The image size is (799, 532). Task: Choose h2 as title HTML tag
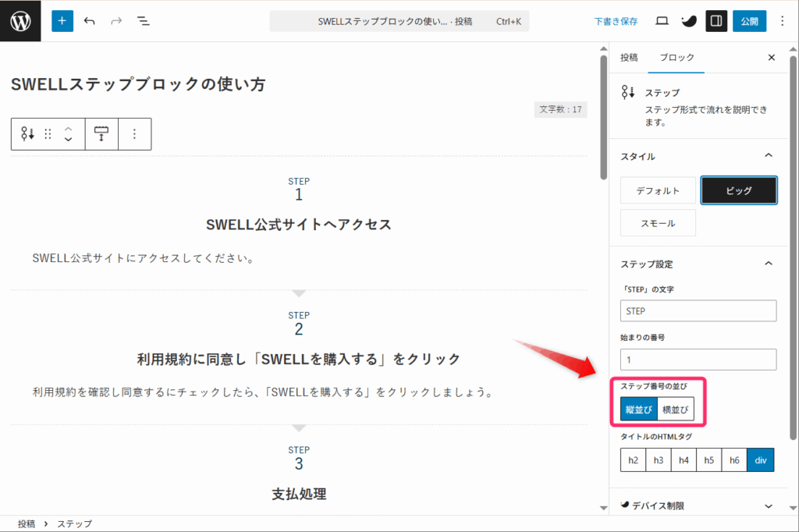coord(633,460)
